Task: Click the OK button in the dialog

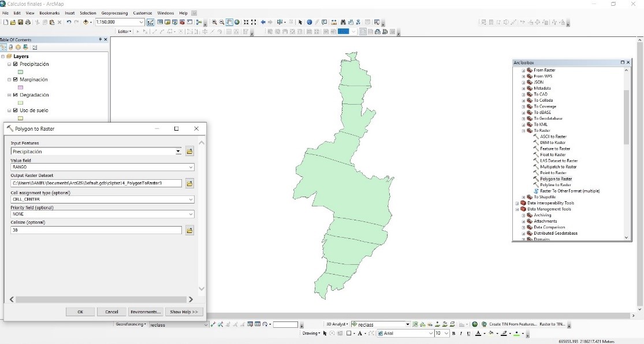Action: click(80, 312)
